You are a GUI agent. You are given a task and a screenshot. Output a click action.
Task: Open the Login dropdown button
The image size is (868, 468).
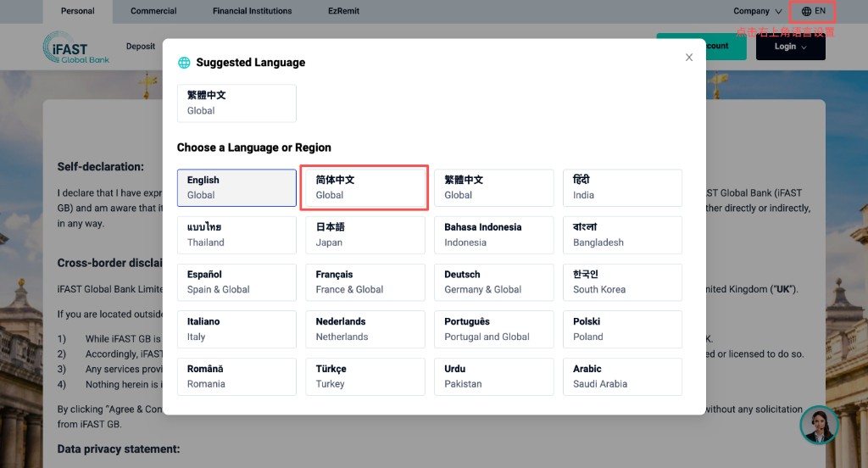pos(791,47)
